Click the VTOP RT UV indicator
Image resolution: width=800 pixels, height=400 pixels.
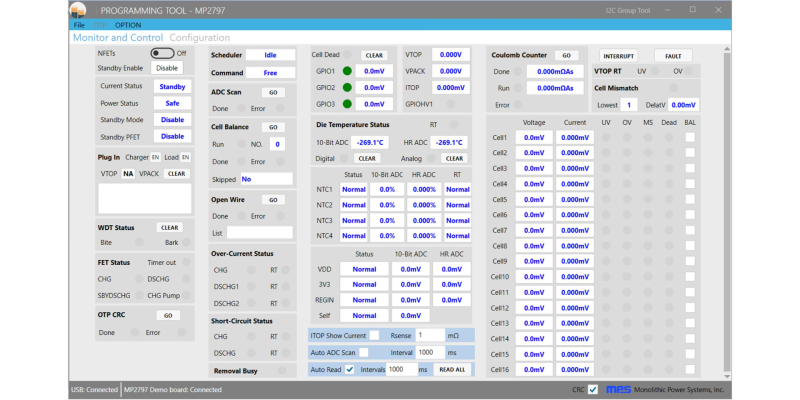[655, 71]
